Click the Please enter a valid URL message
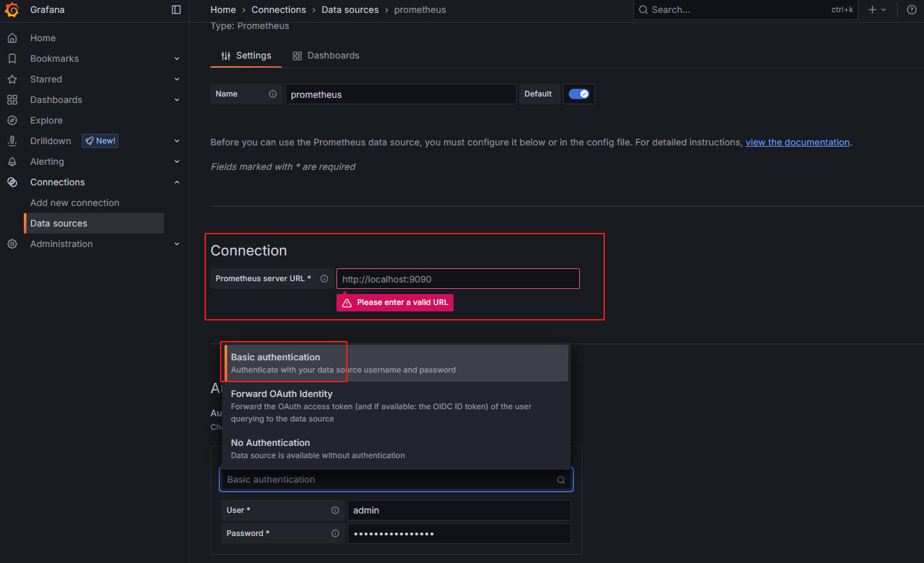This screenshot has height=563, width=924. (394, 302)
